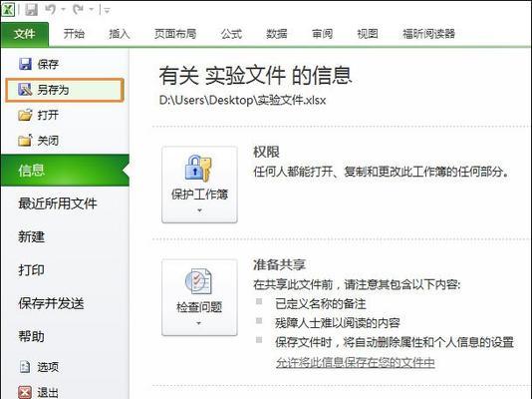Image resolution: width=532 pixels, height=399 pixels.
Task: Click the 任何人都能打开、复制和更改此工作簿的任何部分 text
Action: tap(382, 172)
